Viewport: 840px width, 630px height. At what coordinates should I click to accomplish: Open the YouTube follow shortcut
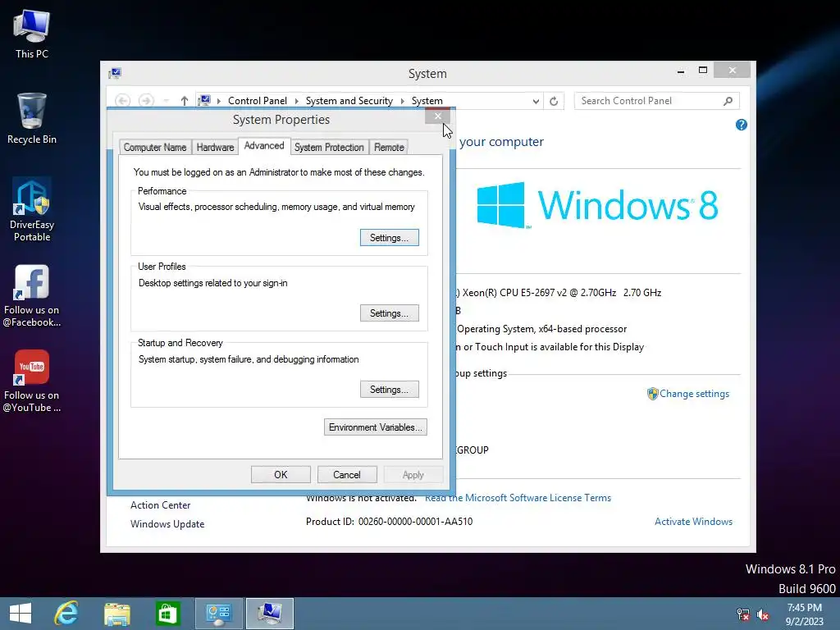pos(32,381)
